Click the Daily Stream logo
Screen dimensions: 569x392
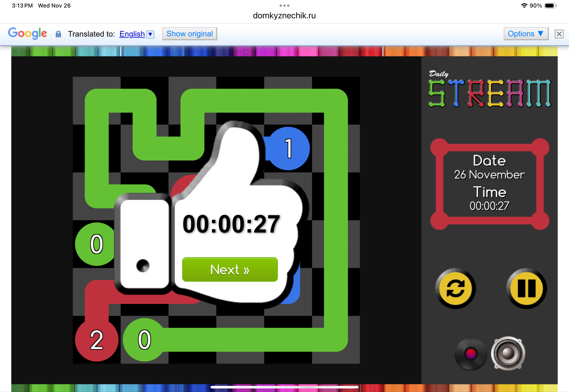489,90
